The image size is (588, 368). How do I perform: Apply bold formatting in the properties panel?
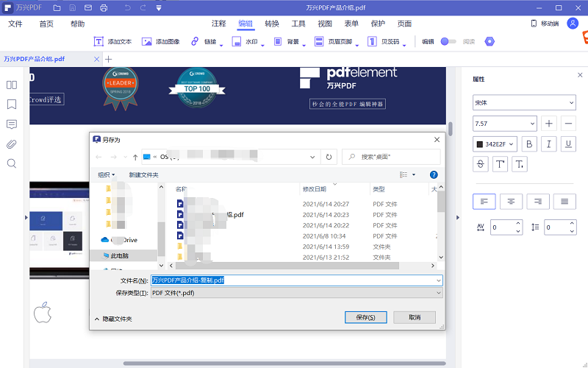528,144
